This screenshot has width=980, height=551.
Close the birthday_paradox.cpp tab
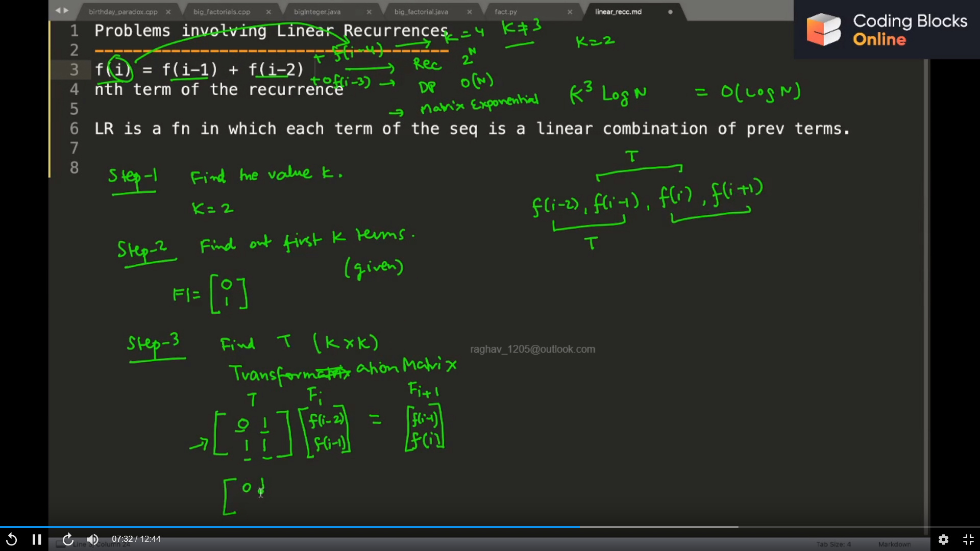(168, 12)
